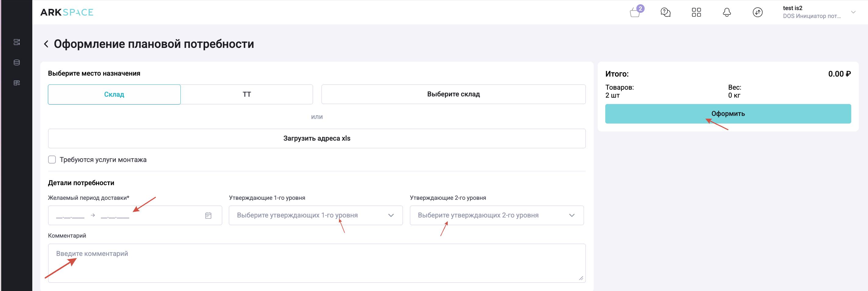Image resolution: width=868 pixels, height=291 pixels.
Task: Enable the Требуются услуги монтажа checkbox
Action: pyautogui.click(x=52, y=160)
